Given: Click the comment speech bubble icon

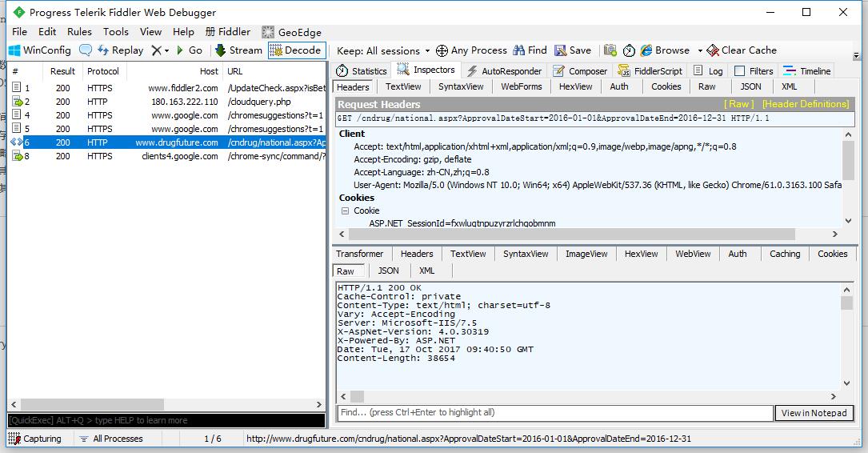Looking at the screenshot, I should pos(85,50).
